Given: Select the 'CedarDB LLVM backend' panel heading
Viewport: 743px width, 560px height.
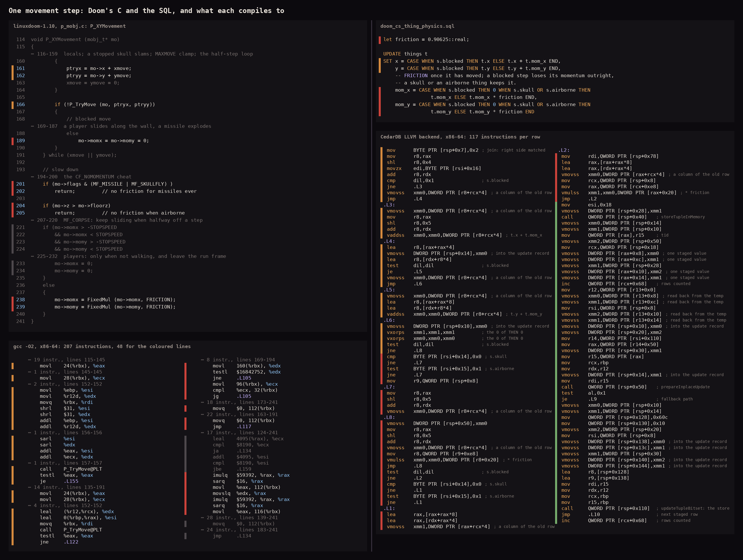Looking at the screenshot, I should (460, 137).
